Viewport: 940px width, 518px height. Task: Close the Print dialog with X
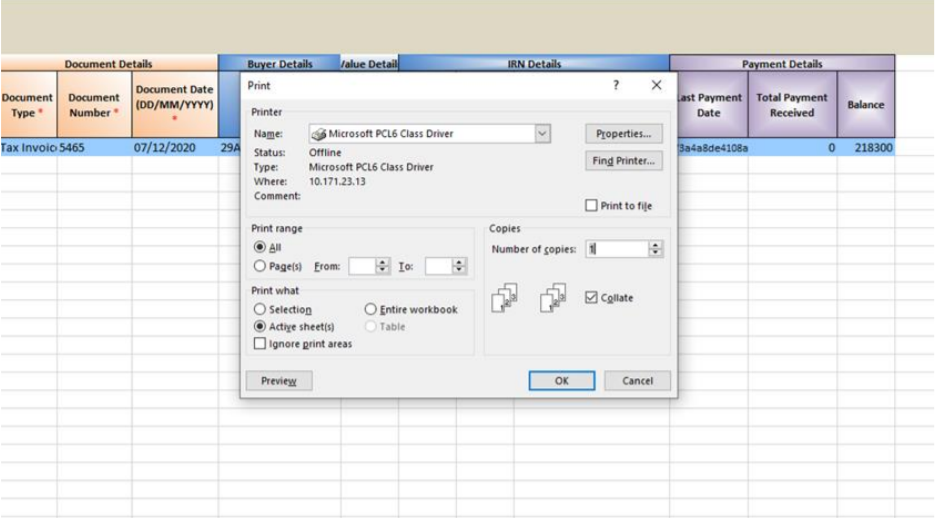tap(656, 85)
